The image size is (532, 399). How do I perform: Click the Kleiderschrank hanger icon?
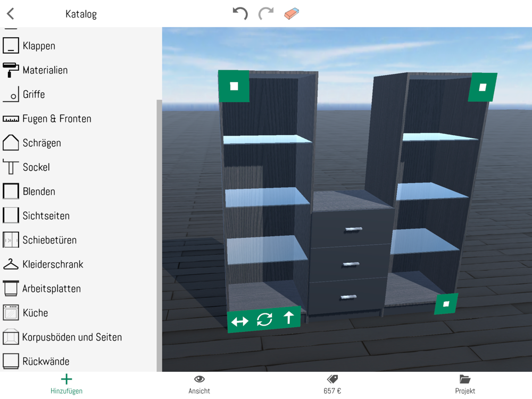[11, 264]
